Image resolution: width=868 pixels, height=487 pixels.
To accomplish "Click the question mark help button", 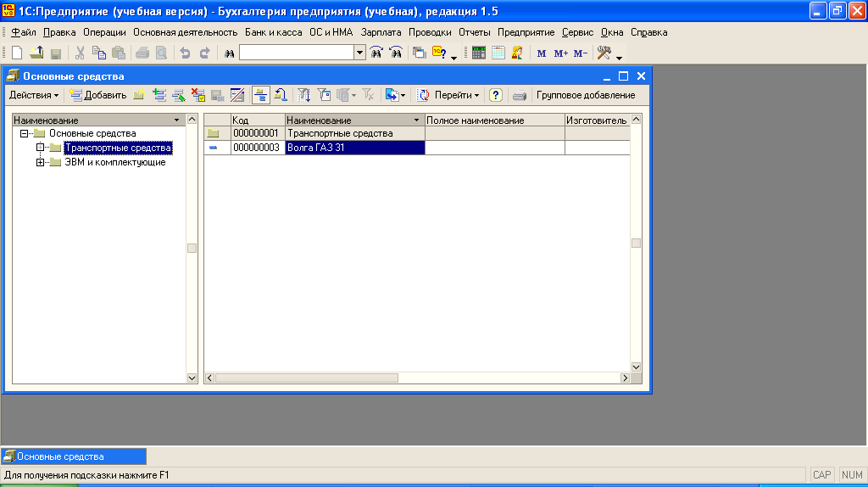I will tap(495, 95).
